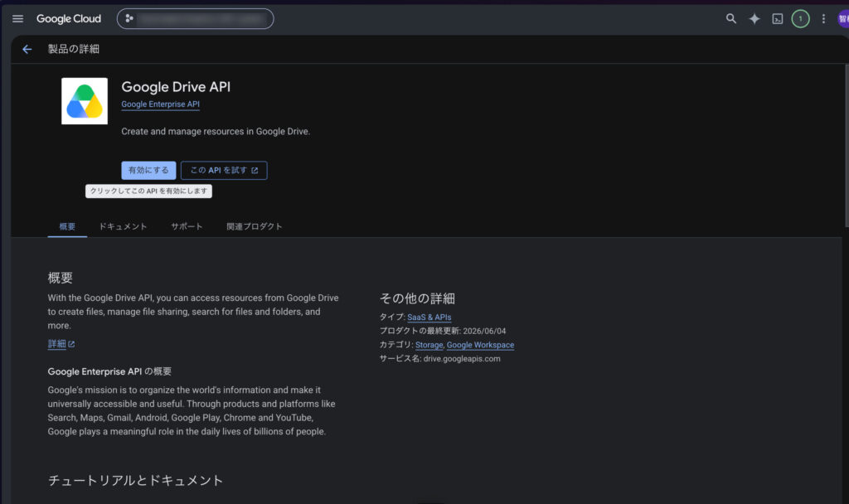Switch to the サポート tab

coord(187,226)
